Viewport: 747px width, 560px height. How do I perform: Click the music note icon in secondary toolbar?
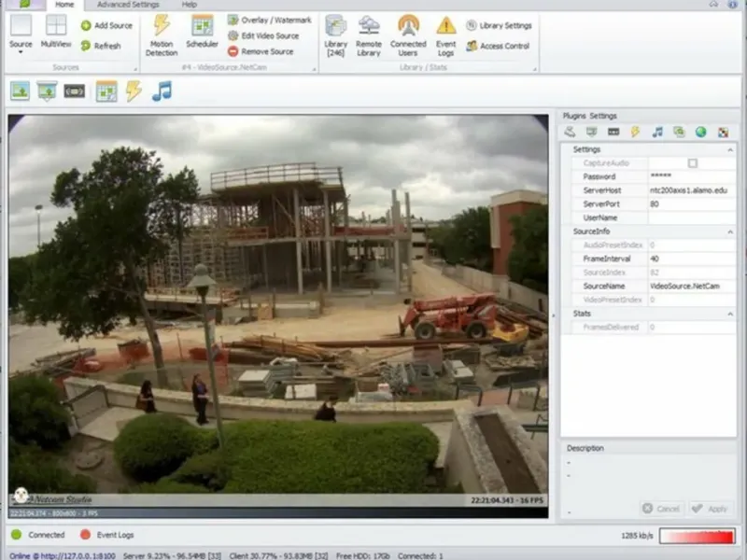162,91
